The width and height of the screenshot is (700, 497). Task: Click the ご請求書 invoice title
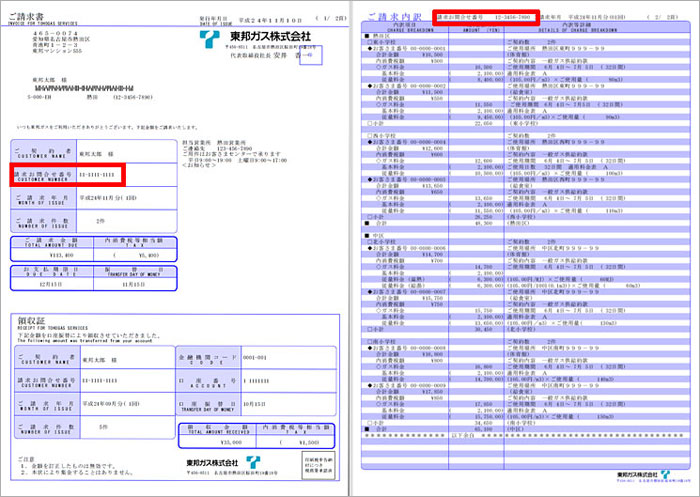coord(25,16)
